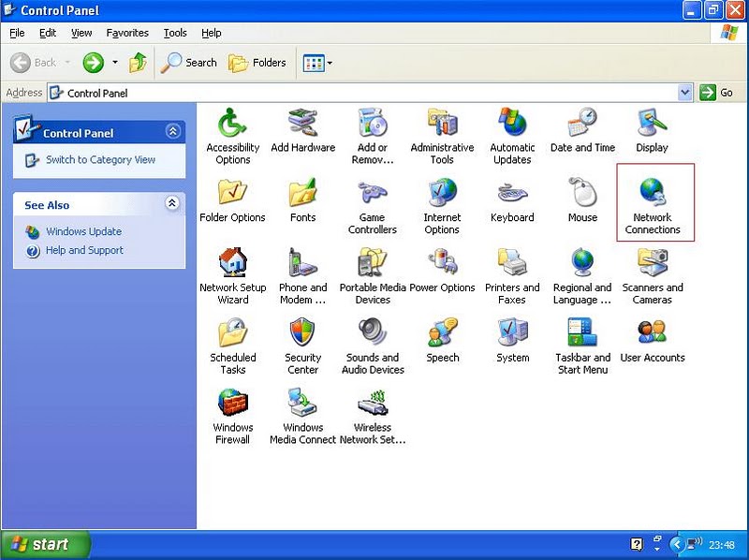Click the help question mark tray icon

click(637, 544)
